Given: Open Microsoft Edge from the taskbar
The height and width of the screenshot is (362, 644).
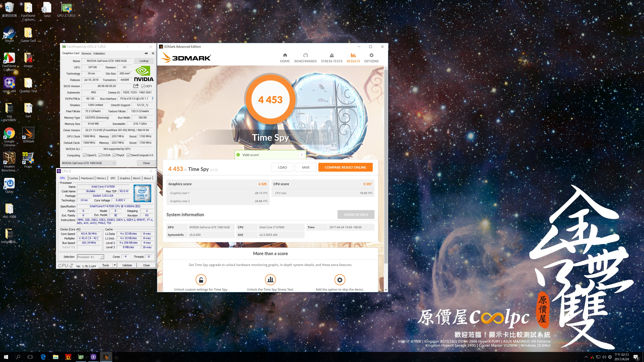Looking at the screenshot, I should point(43,357).
